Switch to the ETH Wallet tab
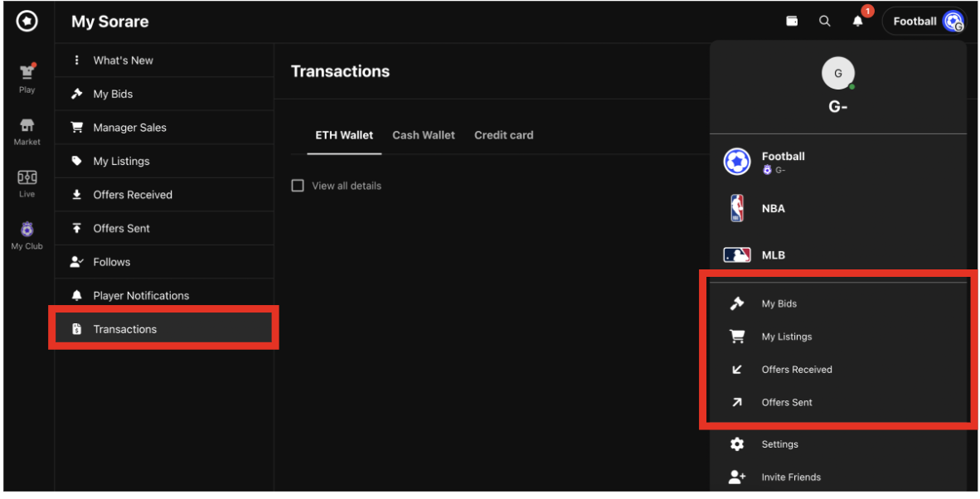This screenshot has height=499, width=980. (x=344, y=135)
